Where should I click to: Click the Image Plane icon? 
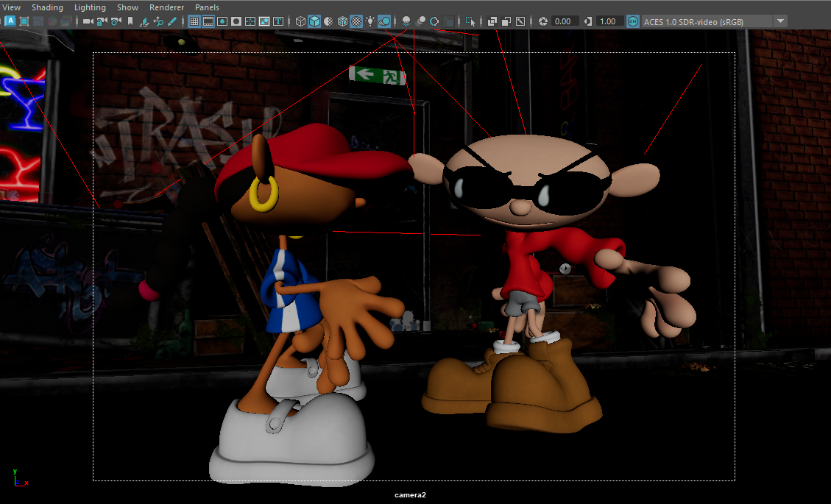click(x=144, y=21)
